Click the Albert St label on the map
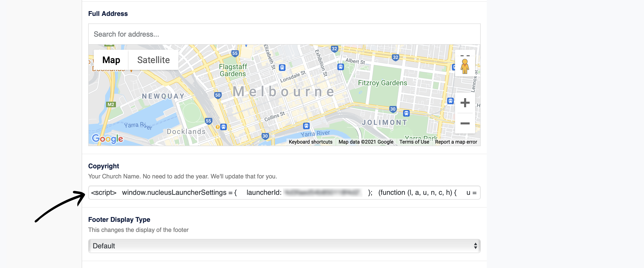Screen dimensions: 644x268 (355, 61)
